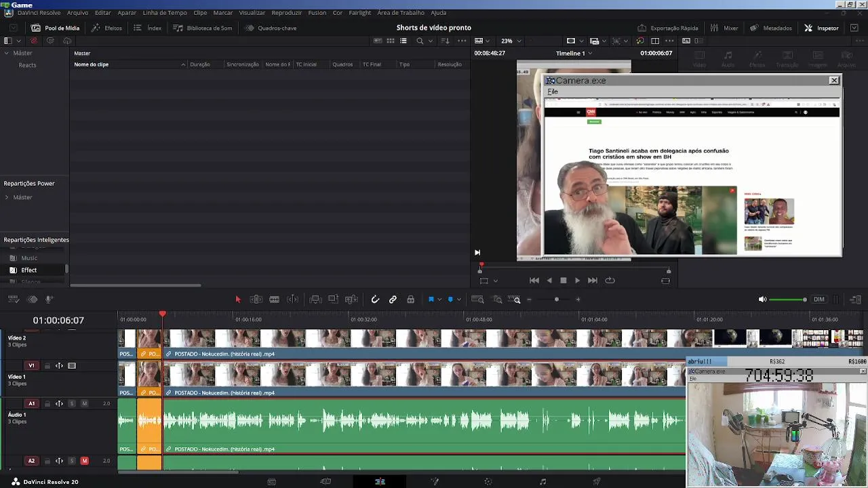Adjust the timeline zoom slider
868x488 pixels.
(x=556, y=300)
